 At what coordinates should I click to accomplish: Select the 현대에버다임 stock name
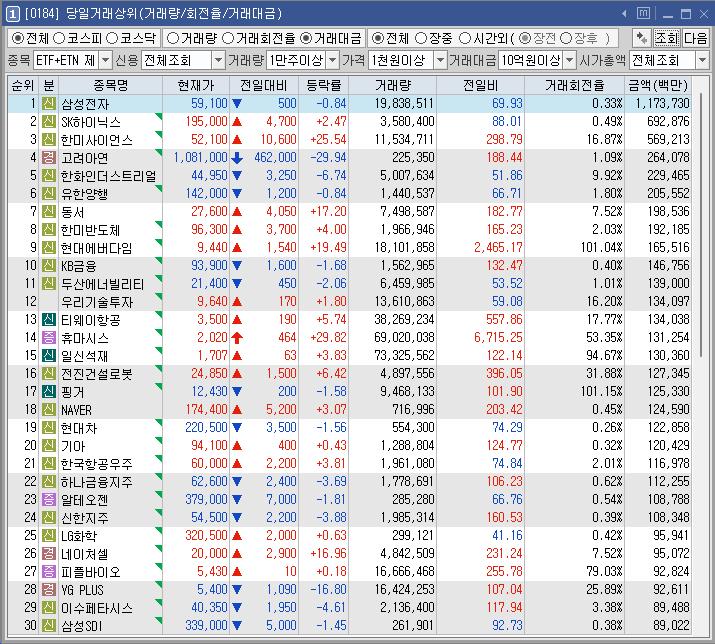coord(97,248)
